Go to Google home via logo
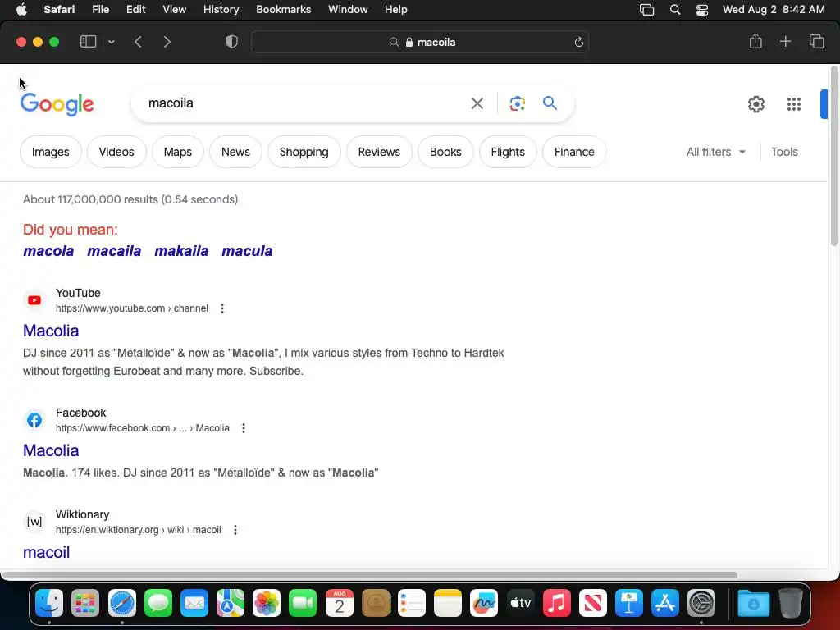840x630 pixels. click(x=57, y=104)
